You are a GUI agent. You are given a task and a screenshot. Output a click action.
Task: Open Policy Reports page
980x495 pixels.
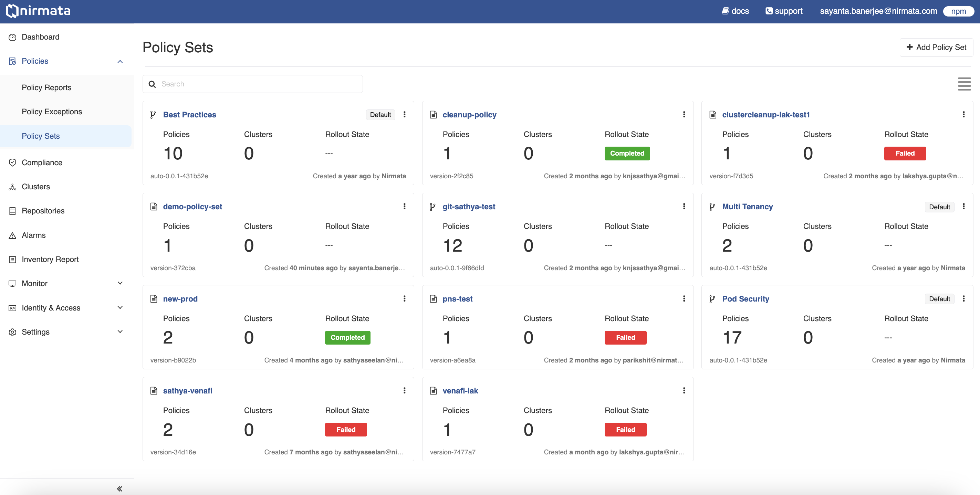tap(46, 87)
